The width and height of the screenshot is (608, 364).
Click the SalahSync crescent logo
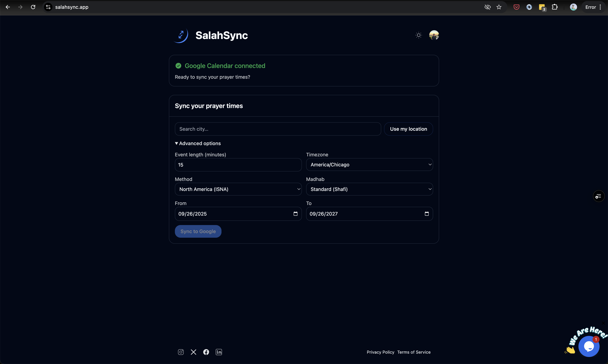181,35
